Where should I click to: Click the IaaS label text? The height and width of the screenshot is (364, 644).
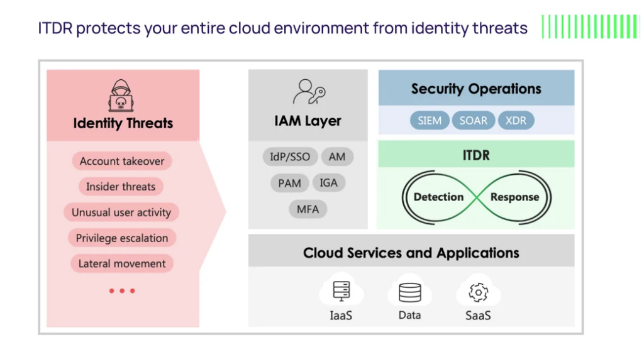click(341, 315)
